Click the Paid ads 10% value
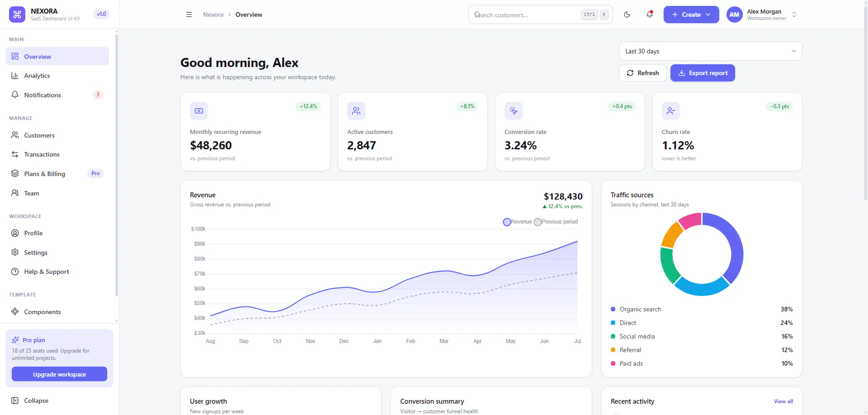 pos(787,363)
